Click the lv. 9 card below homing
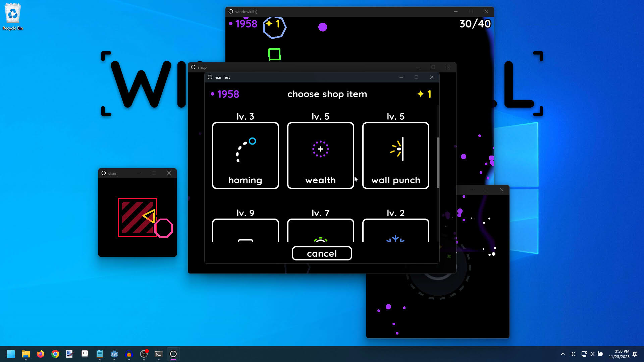This screenshot has height=362, width=644. pos(245,230)
